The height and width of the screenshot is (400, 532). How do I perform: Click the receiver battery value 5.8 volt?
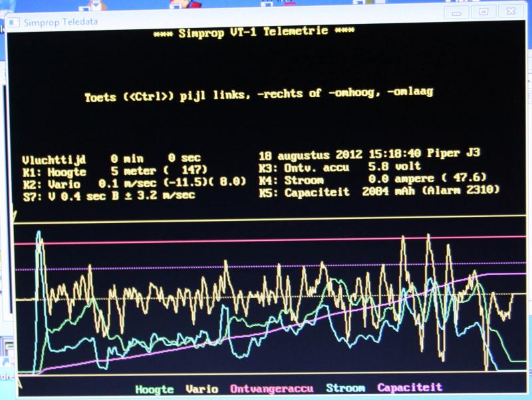(394, 166)
